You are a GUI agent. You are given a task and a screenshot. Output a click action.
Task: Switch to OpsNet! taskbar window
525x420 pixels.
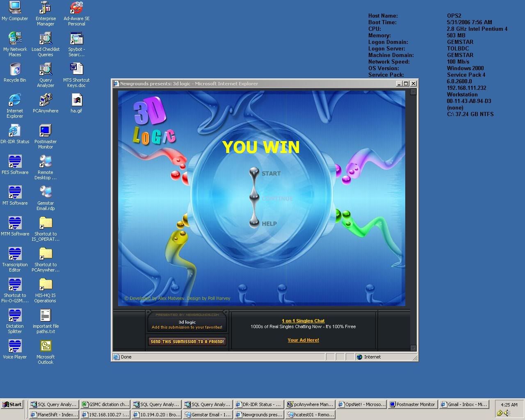coord(362,404)
